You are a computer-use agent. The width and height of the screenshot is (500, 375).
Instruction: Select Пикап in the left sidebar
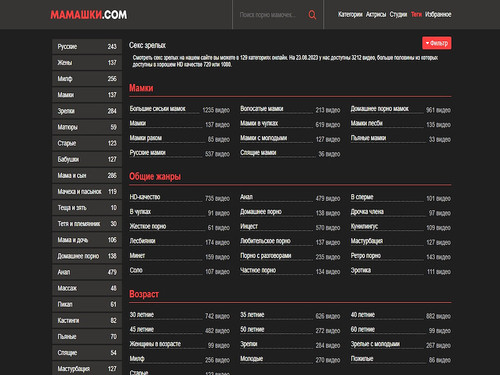(87, 304)
